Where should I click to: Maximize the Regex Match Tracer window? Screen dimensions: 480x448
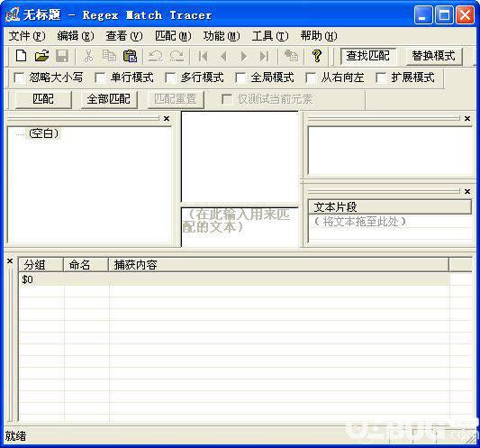pos(444,14)
